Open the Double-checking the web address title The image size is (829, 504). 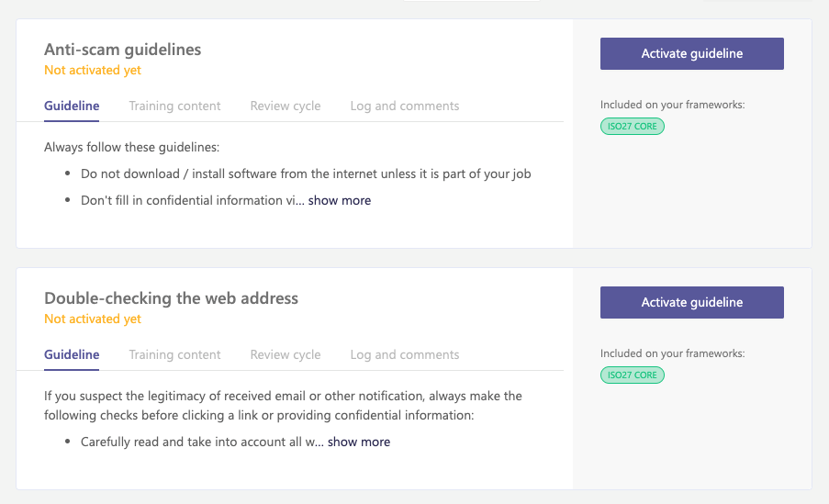[x=172, y=298]
